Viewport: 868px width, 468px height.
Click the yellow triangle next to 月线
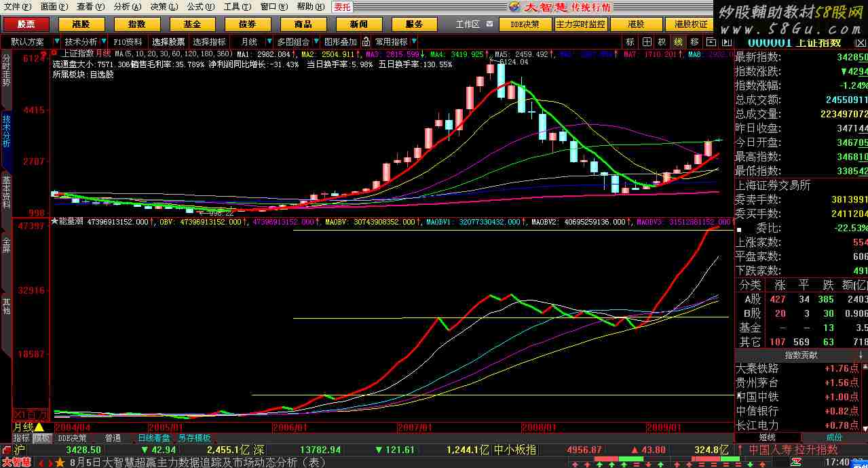pos(39,427)
